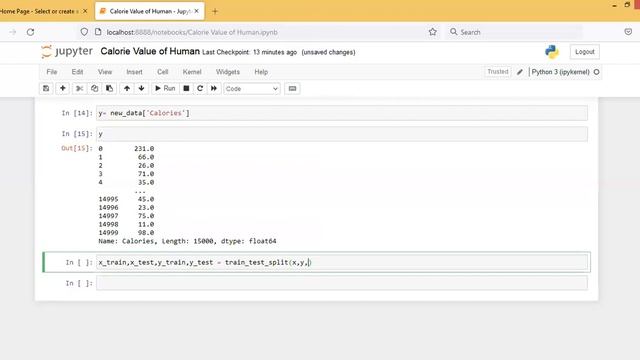
Task: Paste cells below icon
Action: coord(109,89)
